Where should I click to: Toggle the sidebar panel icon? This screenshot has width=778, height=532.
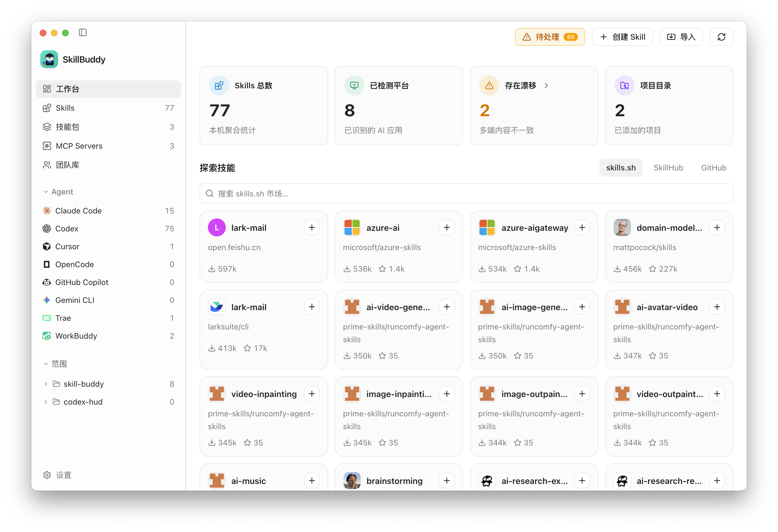pyautogui.click(x=83, y=32)
